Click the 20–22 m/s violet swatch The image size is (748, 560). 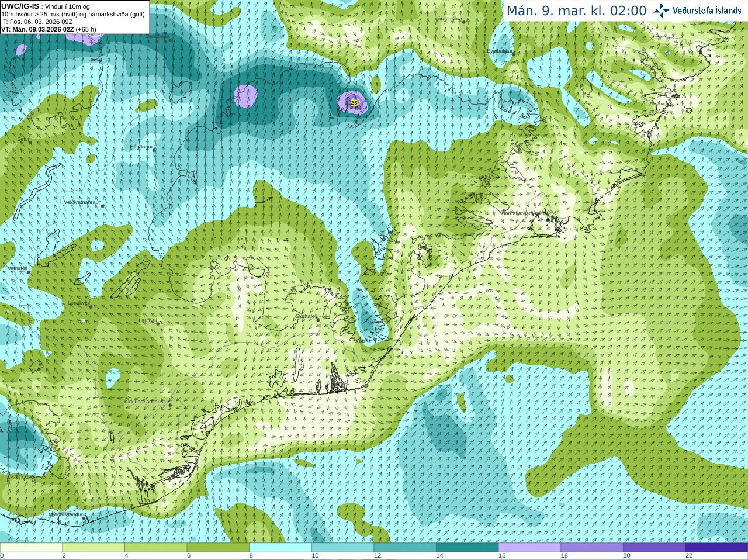(654, 548)
